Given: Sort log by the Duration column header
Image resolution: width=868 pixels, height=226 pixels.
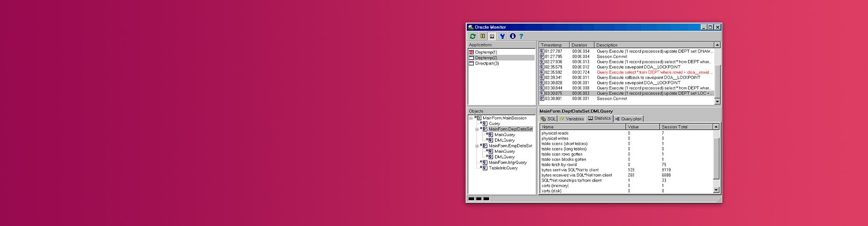Looking at the screenshot, I should pos(580,45).
